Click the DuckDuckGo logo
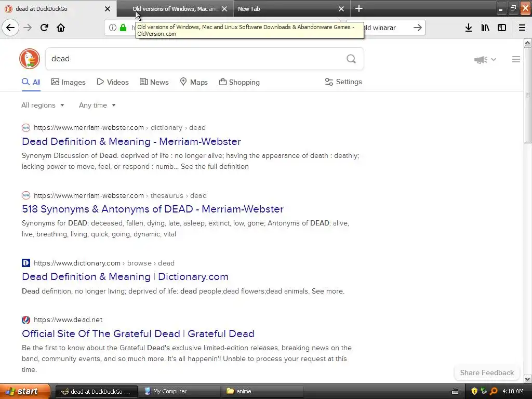The height and width of the screenshot is (399, 532). 30,59
